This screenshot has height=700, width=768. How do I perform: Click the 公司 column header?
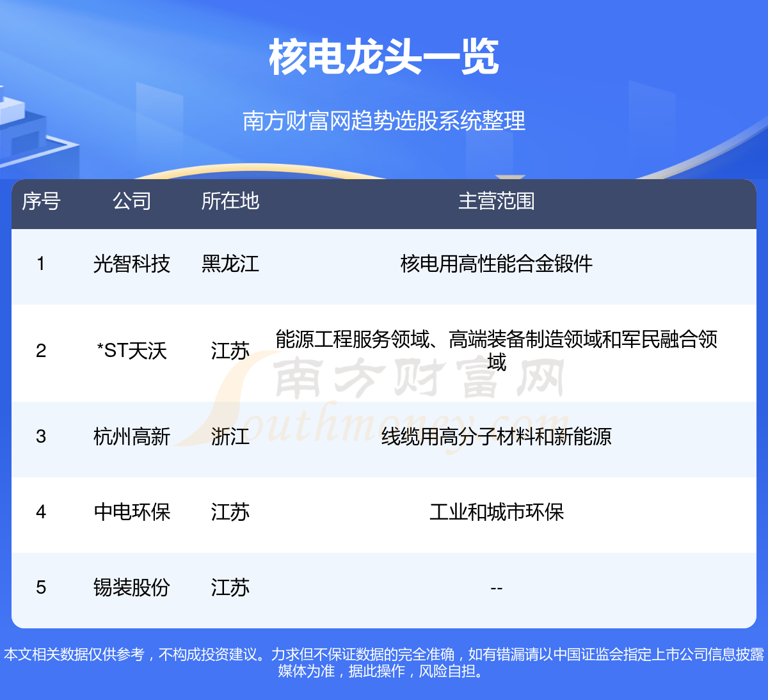[x=132, y=201]
